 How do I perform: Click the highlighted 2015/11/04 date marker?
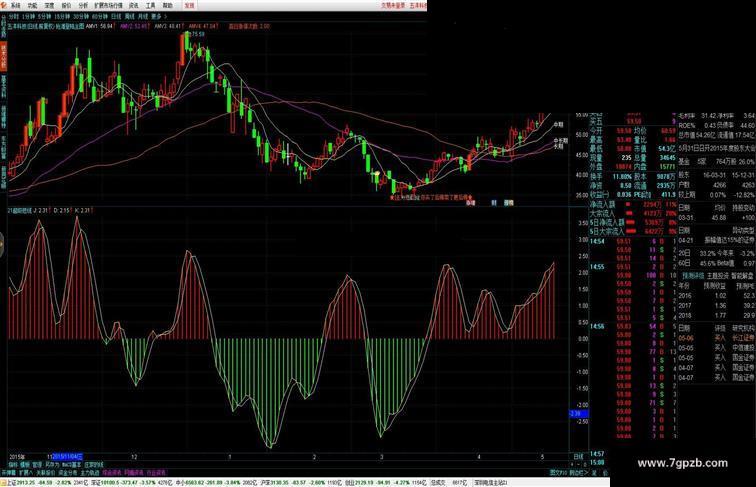coord(67,456)
